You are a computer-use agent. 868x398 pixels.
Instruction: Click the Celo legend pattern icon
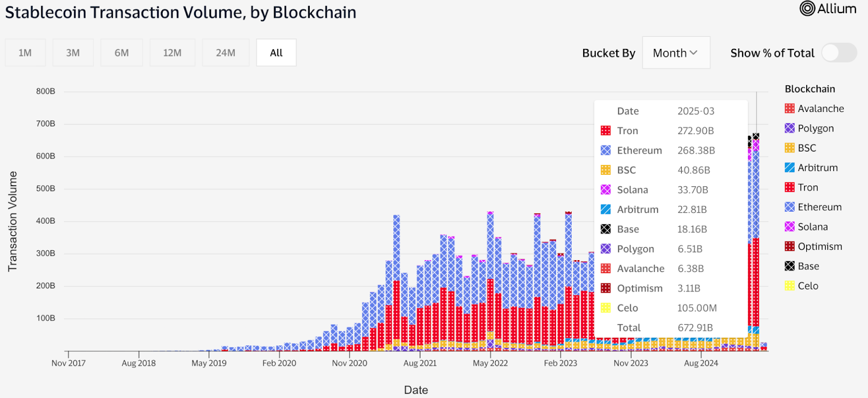coord(790,286)
